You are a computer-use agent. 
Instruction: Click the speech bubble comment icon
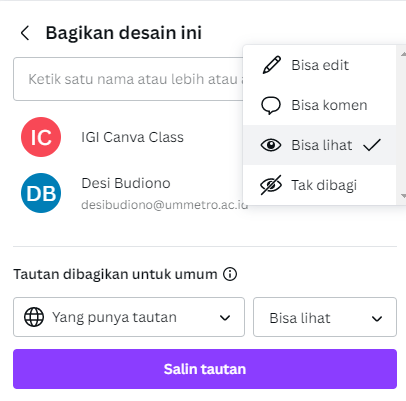point(271,105)
